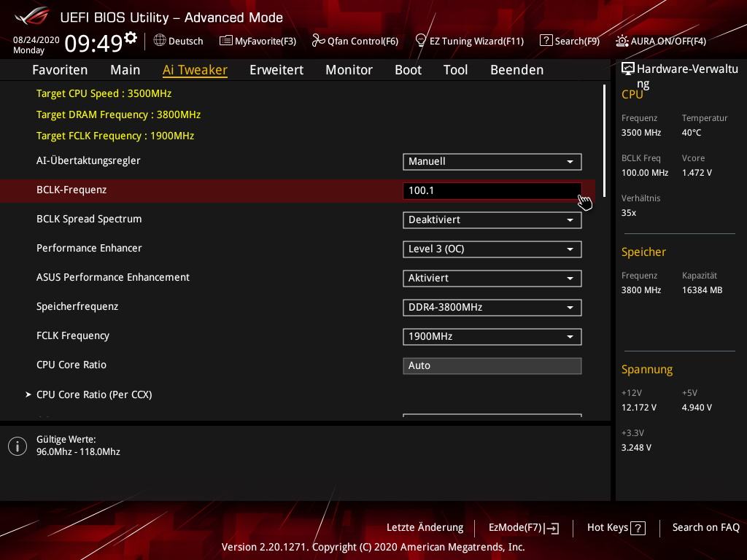The width and height of the screenshot is (747, 560).
Task: Switch to the Main tab
Action: tap(125, 70)
